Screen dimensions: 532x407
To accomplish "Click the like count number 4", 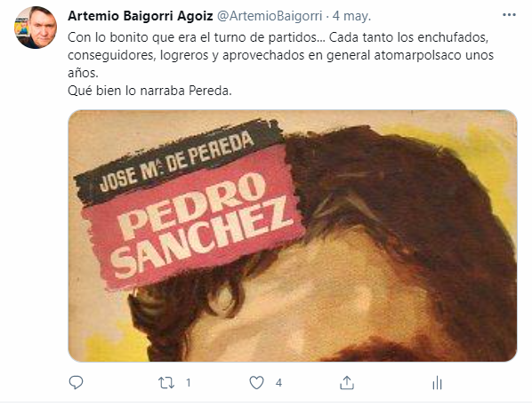I will tap(278, 383).
